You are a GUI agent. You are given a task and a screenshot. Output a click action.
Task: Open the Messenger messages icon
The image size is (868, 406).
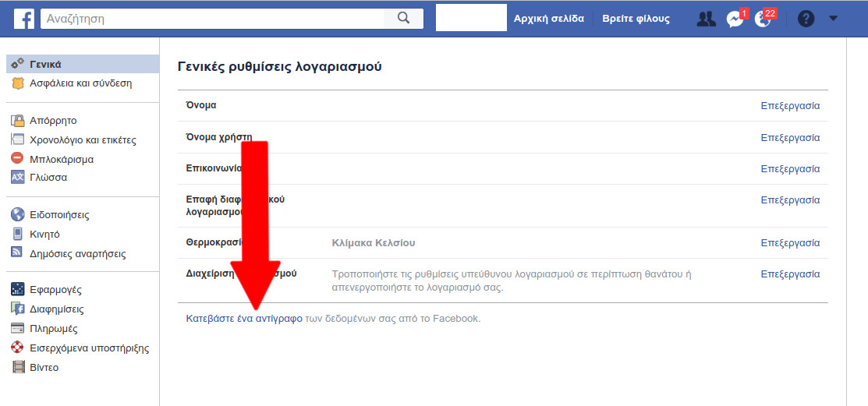pyautogui.click(x=735, y=19)
